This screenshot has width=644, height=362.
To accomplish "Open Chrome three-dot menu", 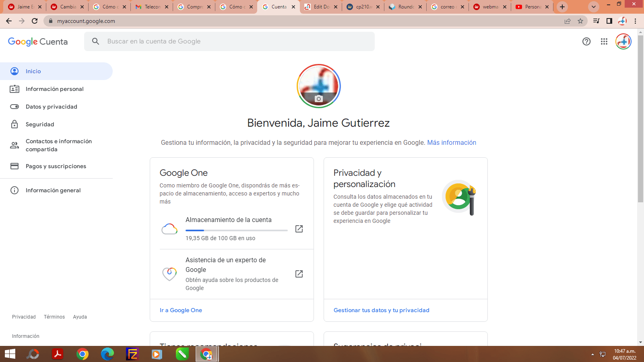I will (x=636, y=21).
